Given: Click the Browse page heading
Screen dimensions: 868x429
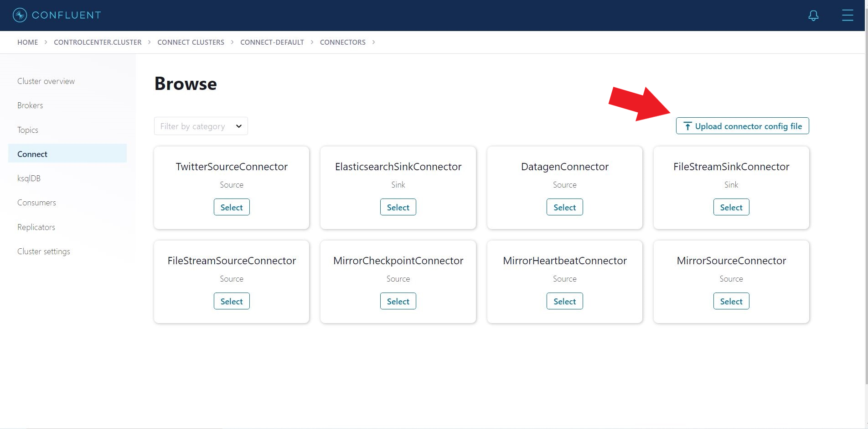Looking at the screenshot, I should pyautogui.click(x=186, y=84).
